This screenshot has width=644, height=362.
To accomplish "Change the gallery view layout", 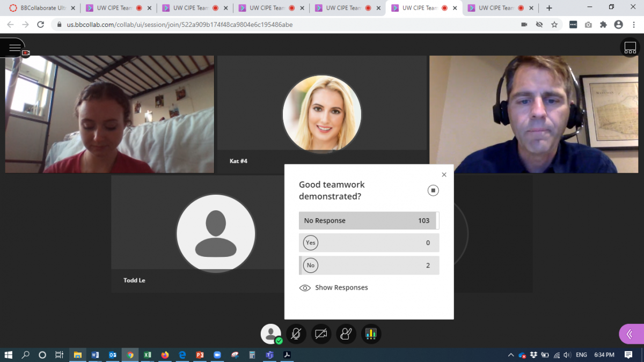I will [x=630, y=47].
